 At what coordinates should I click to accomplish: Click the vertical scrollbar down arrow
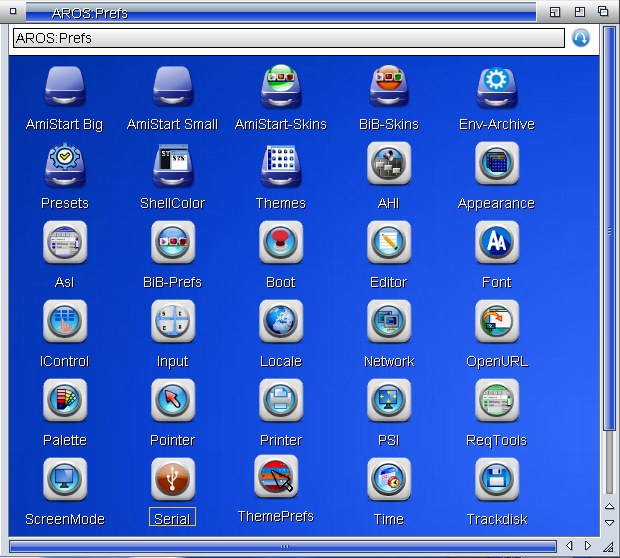tap(609, 522)
